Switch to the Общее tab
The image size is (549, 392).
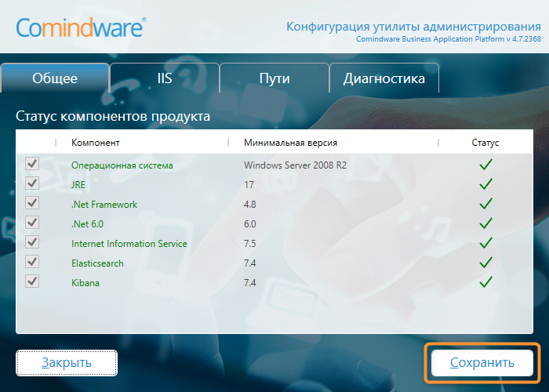pyautogui.click(x=55, y=78)
